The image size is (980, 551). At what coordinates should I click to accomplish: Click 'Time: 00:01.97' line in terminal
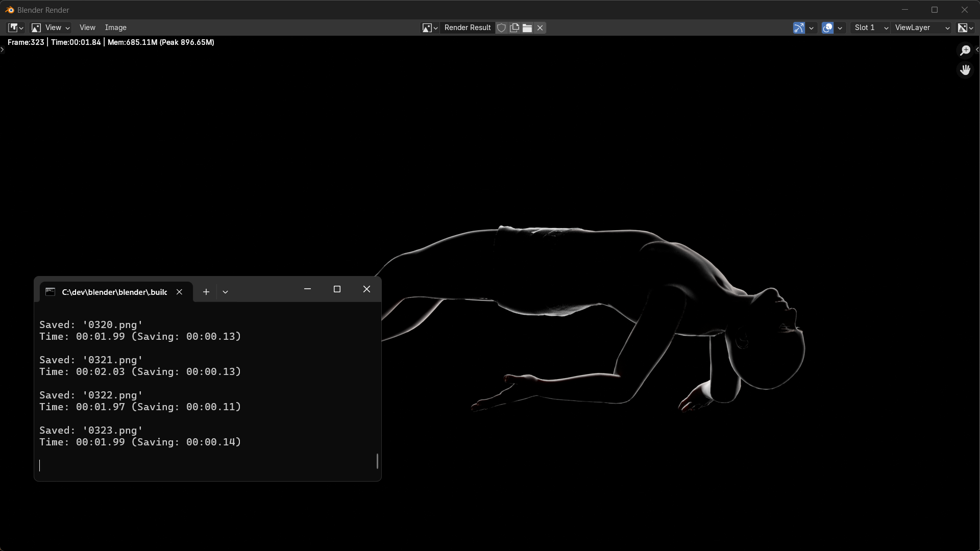(x=140, y=407)
